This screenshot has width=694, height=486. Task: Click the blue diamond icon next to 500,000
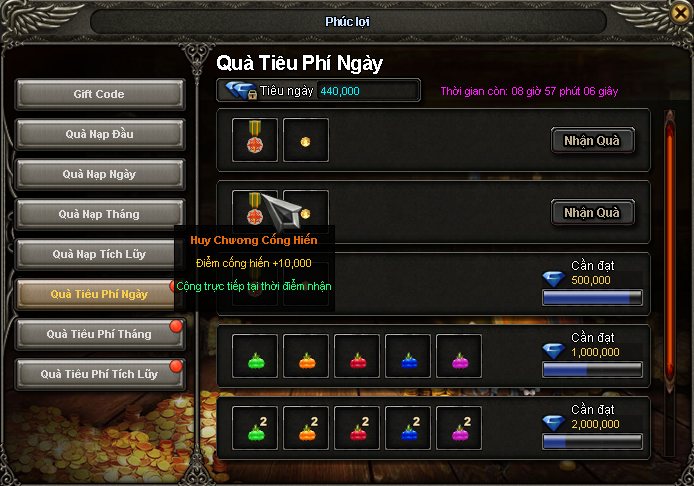[x=554, y=279]
